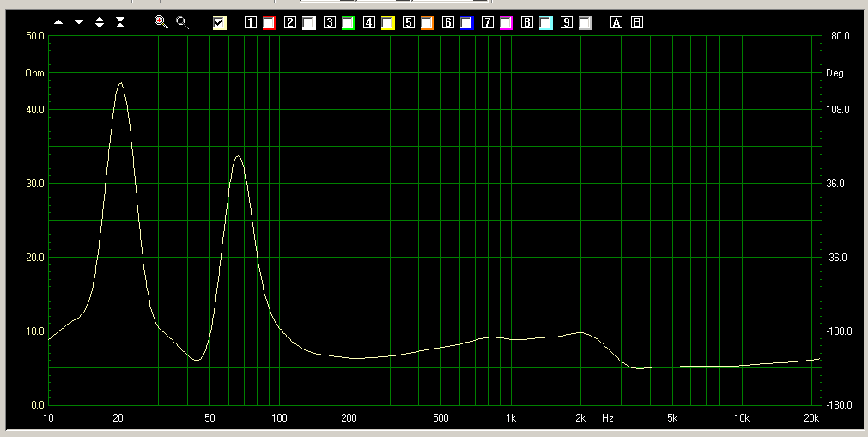Toggle the blue curve 6 color box
The height and width of the screenshot is (437, 868).
(466, 23)
